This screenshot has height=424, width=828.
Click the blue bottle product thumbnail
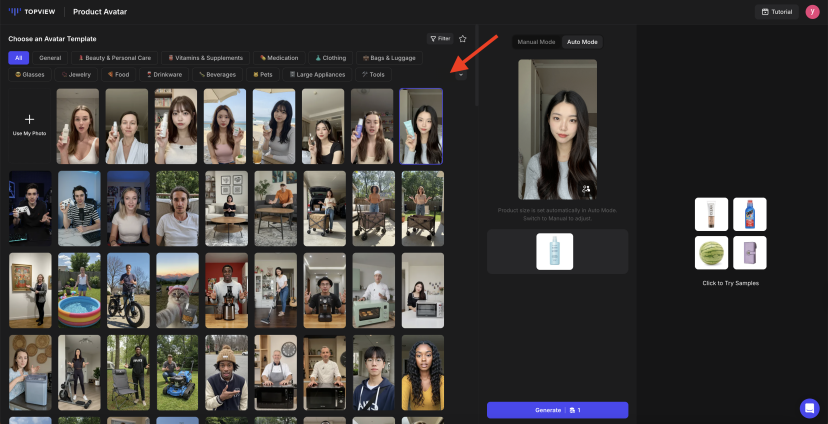click(x=554, y=251)
